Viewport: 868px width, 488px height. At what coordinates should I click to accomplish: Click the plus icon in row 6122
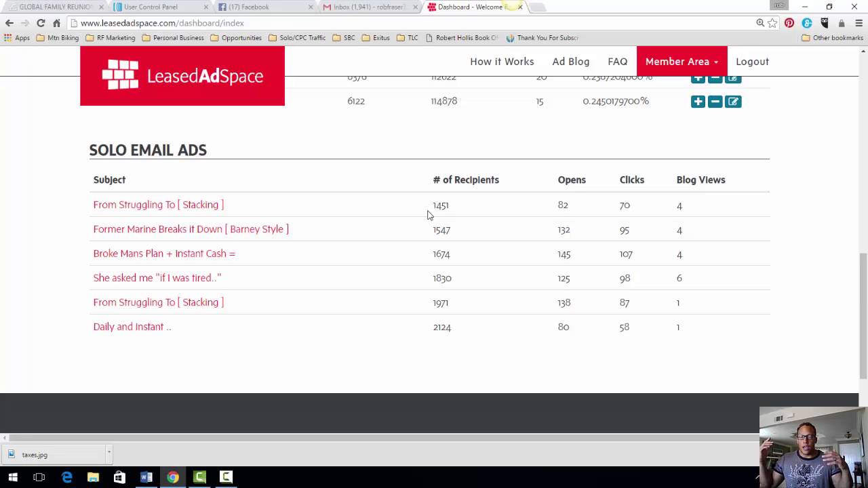pos(698,102)
